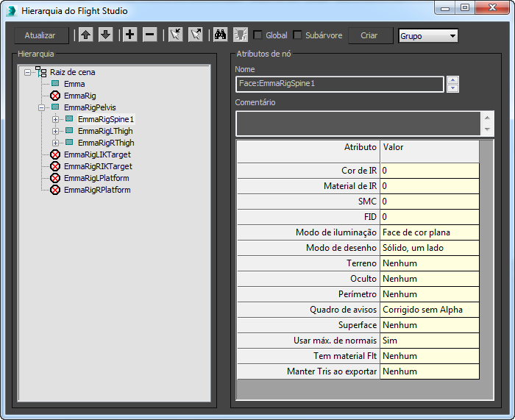515x420 pixels.
Task: Click the move node down arrow icon
Action: coord(105,35)
